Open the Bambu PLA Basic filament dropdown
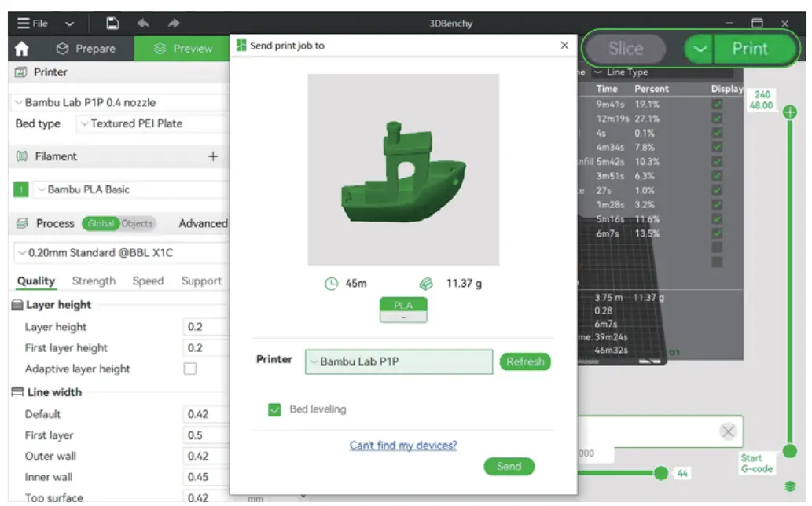812x506 pixels. (131, 189)
